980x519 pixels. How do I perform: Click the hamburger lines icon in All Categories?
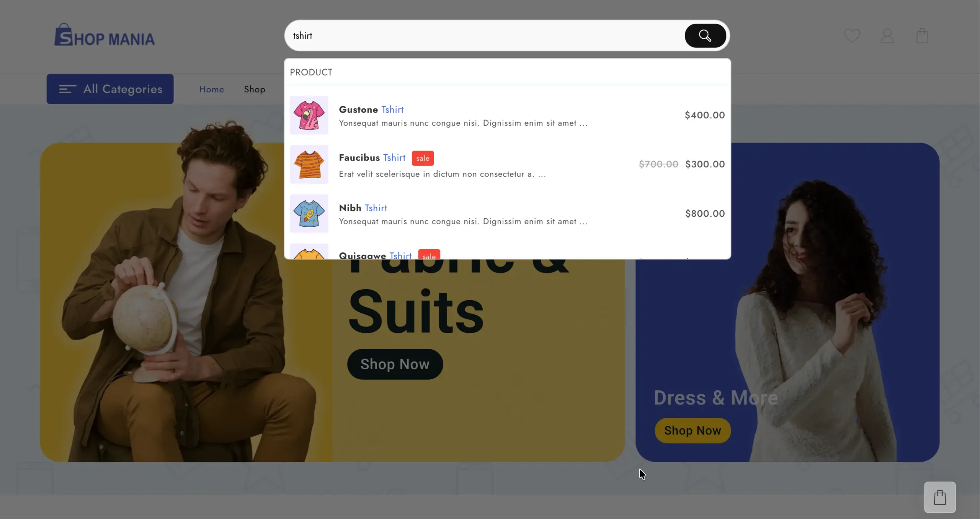(67, 89)
